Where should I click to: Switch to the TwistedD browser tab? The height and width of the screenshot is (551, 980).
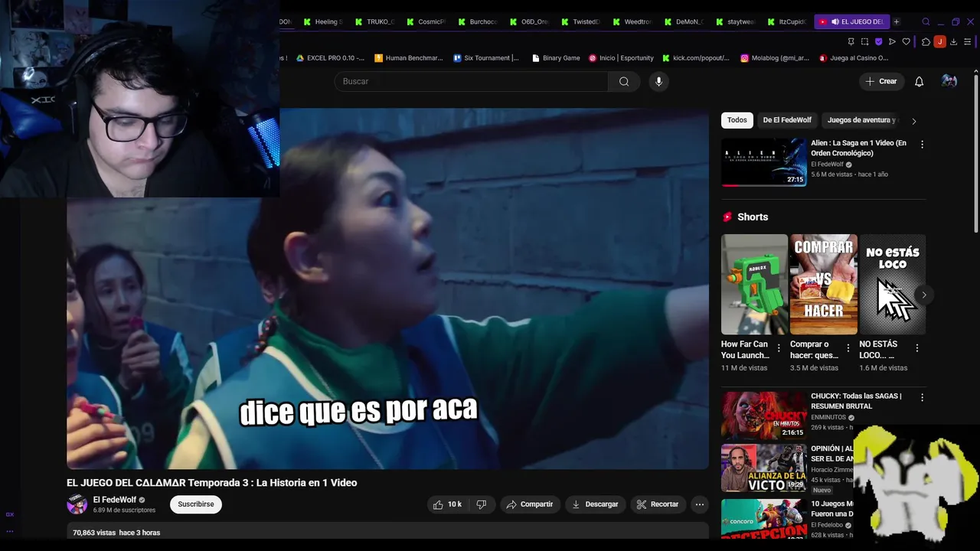tap(580, 21)
